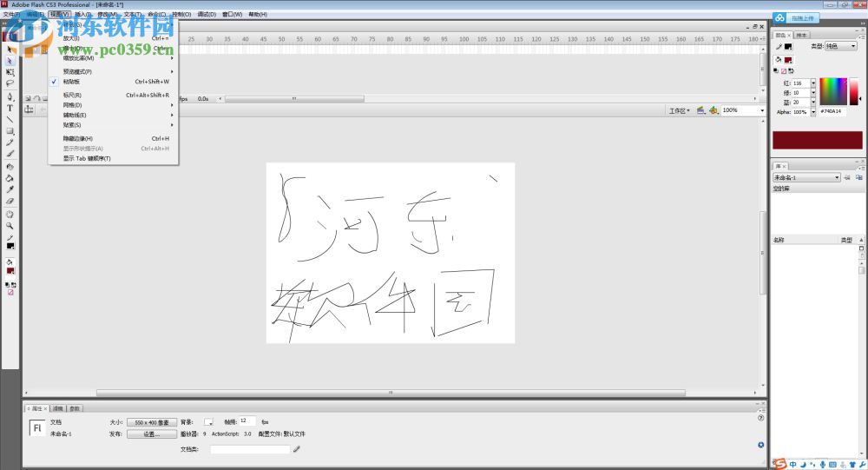868x470 pixels.
Task: Open the 插入(I) menu
Action: [x=83, y=15]
